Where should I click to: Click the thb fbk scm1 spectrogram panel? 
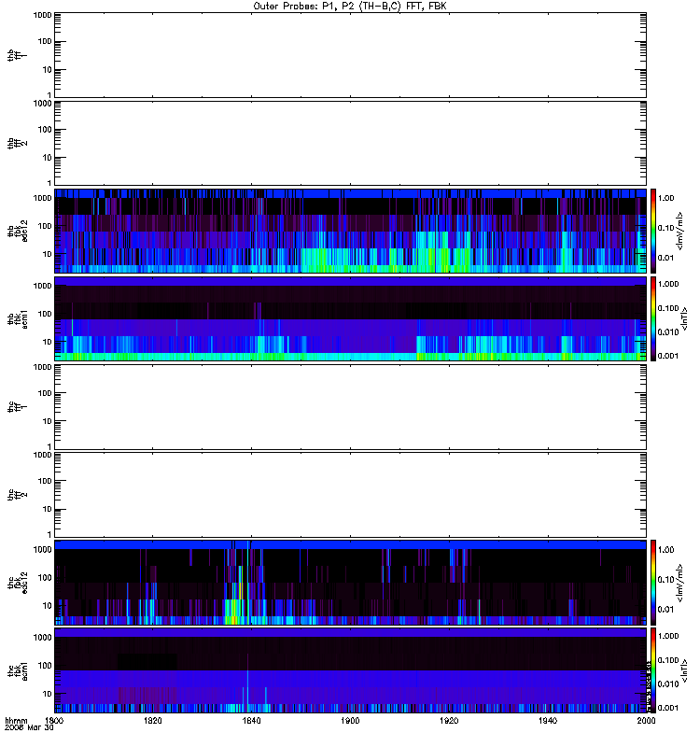(x=350, y=318)
